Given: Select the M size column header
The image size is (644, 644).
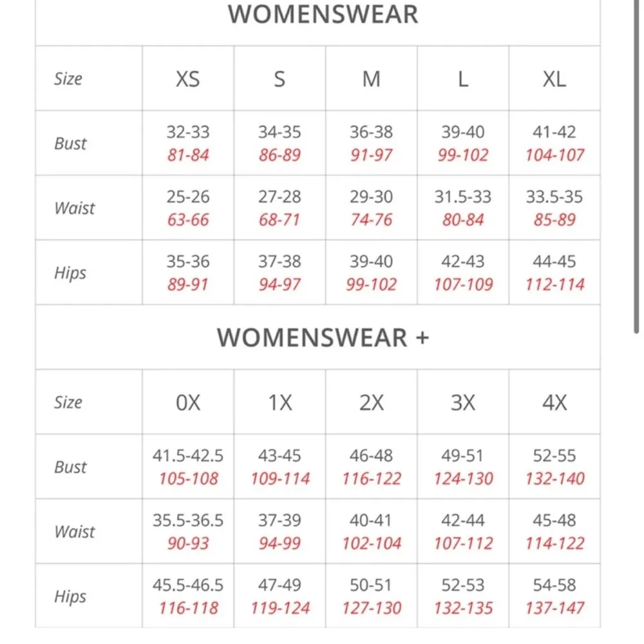Looking at the screenshot, I should click(371, 79).
